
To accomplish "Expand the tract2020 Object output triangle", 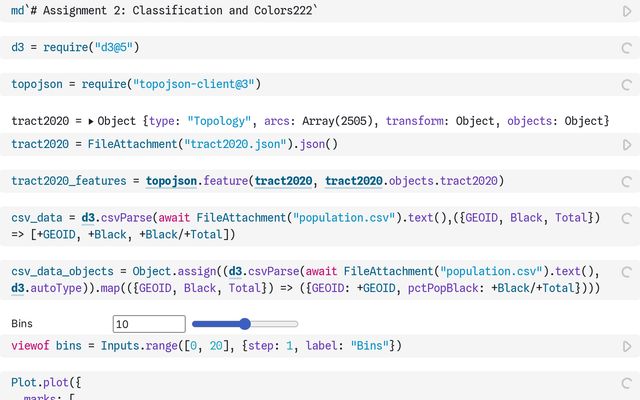I will tap(91, 121).
